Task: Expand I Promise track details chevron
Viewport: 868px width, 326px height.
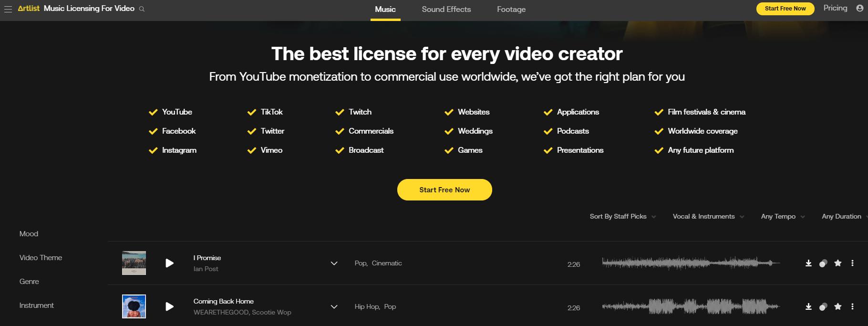Action: 334,263
